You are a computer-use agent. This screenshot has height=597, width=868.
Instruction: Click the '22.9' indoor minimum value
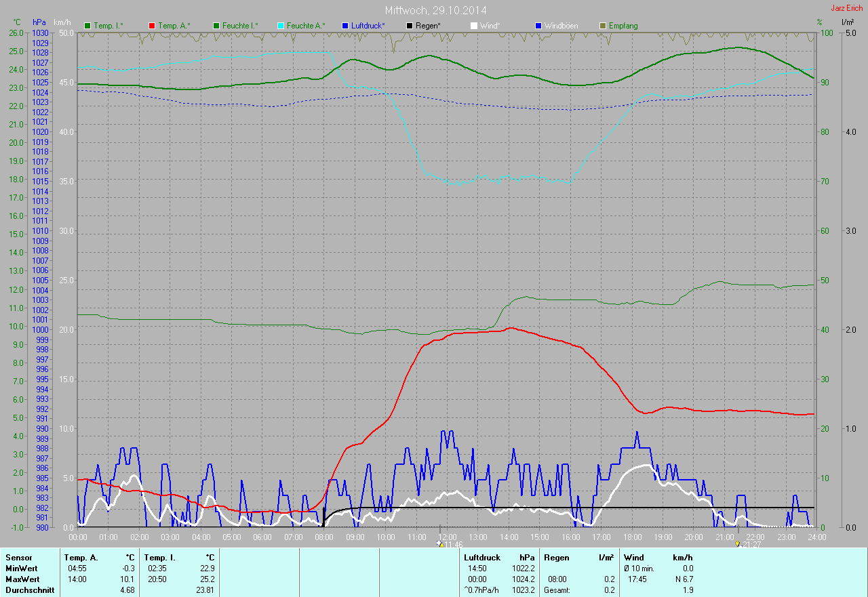click(x=208, y=569)
